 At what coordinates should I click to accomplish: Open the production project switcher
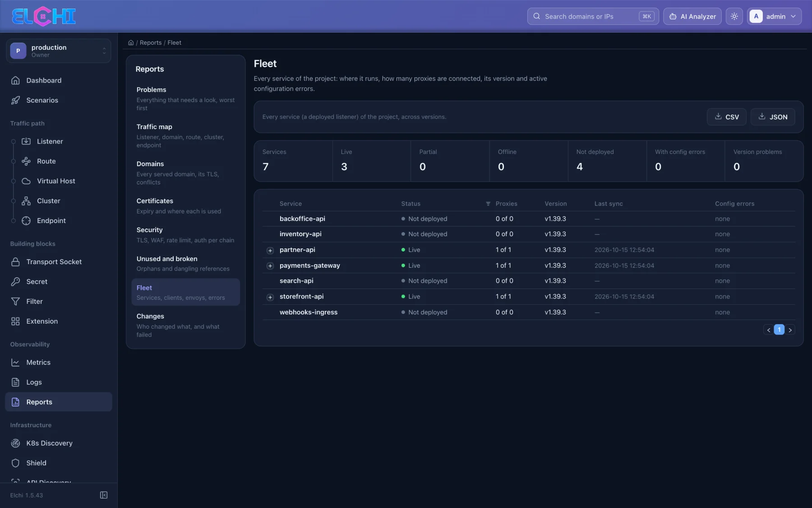[59, 51]
